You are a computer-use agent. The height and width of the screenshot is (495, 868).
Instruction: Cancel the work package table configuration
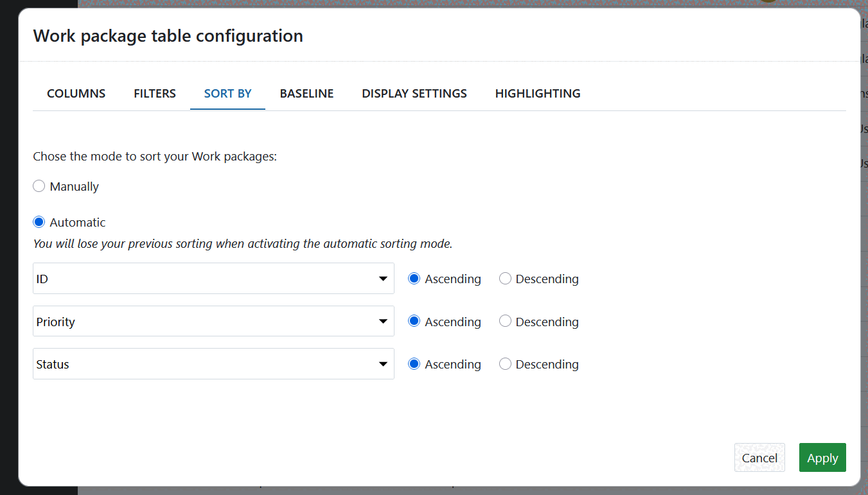759,458
